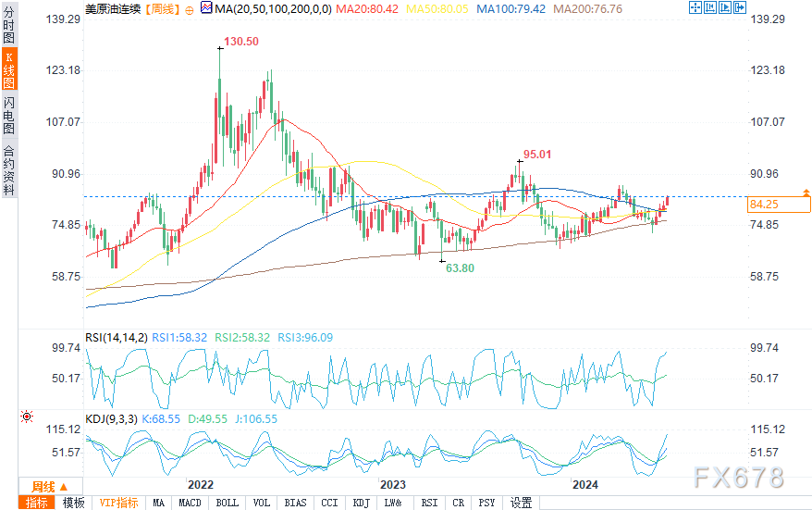Image resolution: width=812 pixels, height=510 pixels.
Task: Click the shift-chart-left axis icon
Action: (710, 7)
